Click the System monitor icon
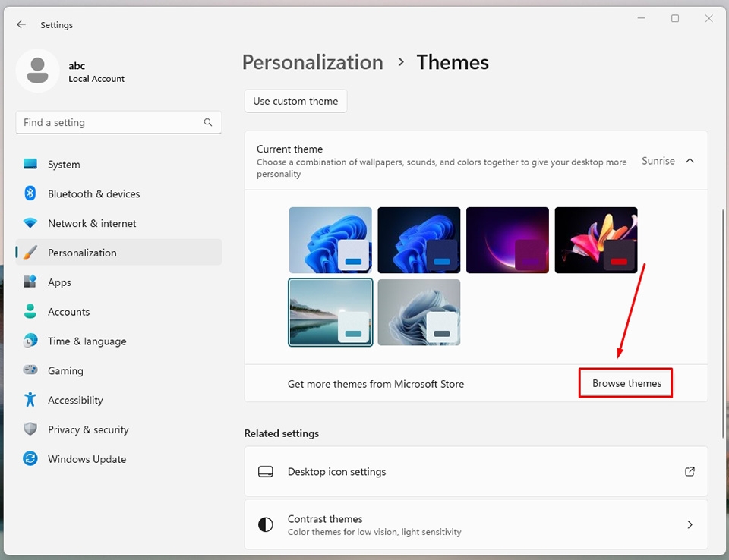729x560 pixels. [30, 164]
